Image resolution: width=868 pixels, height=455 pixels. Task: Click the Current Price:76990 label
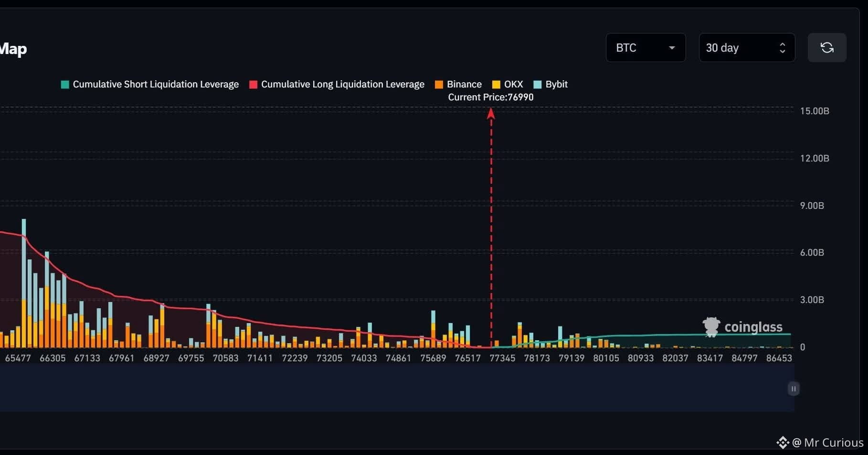click(x=491, y=97)
